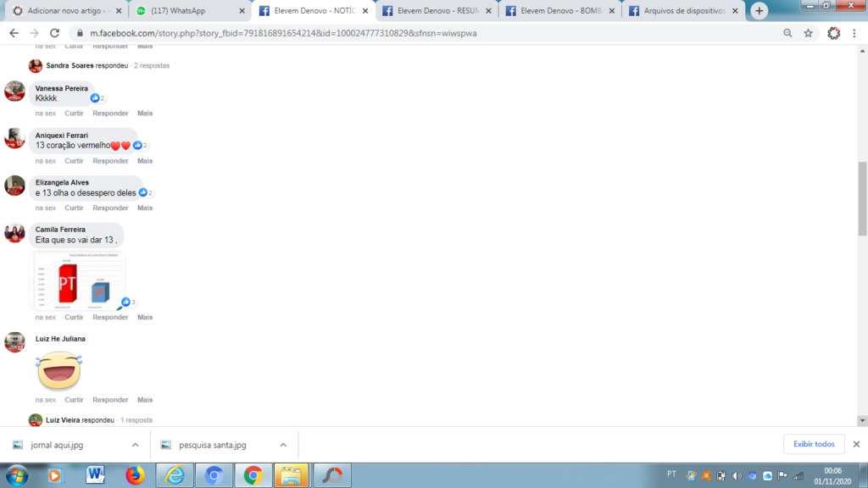Open Firefox from the taskbar

pyautogui.click(x=135, y=475)
